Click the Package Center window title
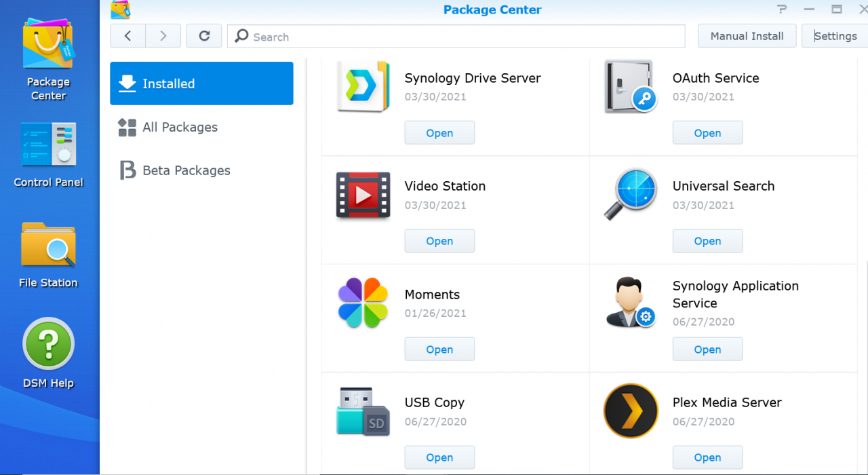Screen dimensions: 868x475 pos(492,9)
